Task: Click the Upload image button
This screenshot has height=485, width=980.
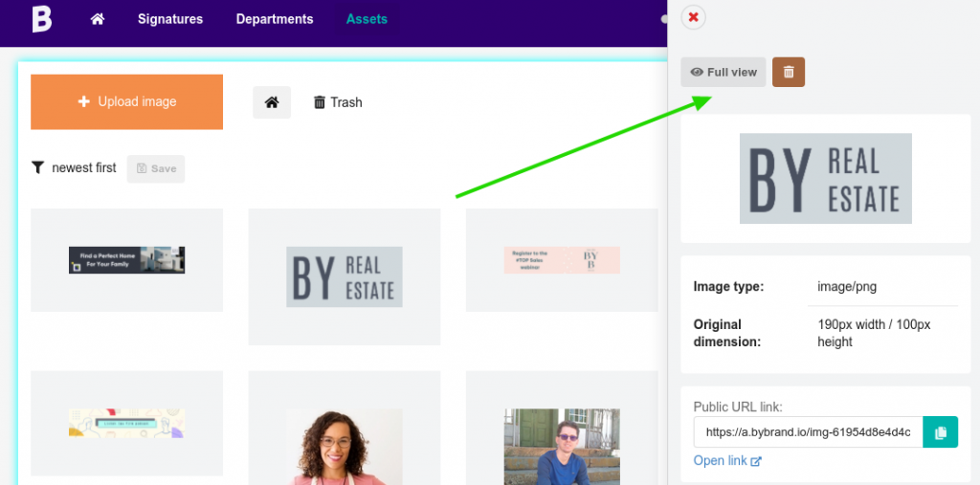Action: tap(127, 101)
